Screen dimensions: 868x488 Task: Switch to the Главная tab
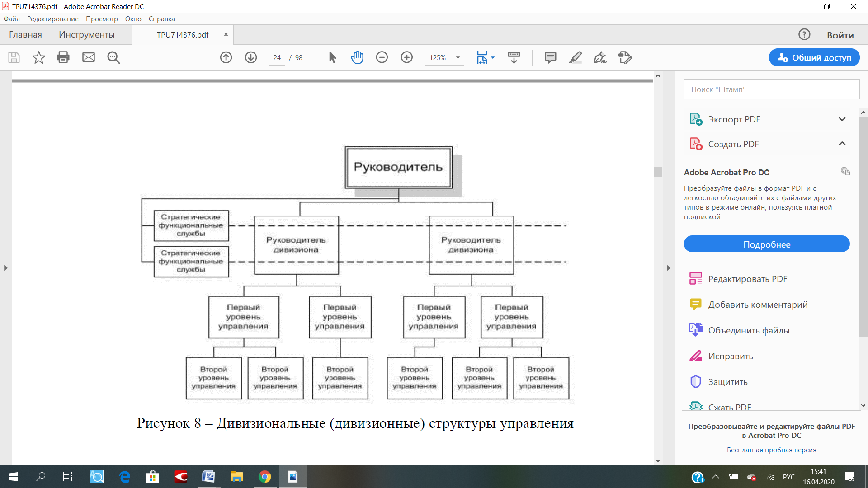(x=25, y=35)
